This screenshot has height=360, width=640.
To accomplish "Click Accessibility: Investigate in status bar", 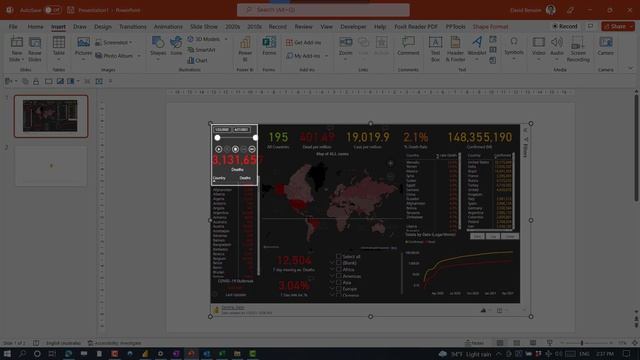I will [115, 343].
